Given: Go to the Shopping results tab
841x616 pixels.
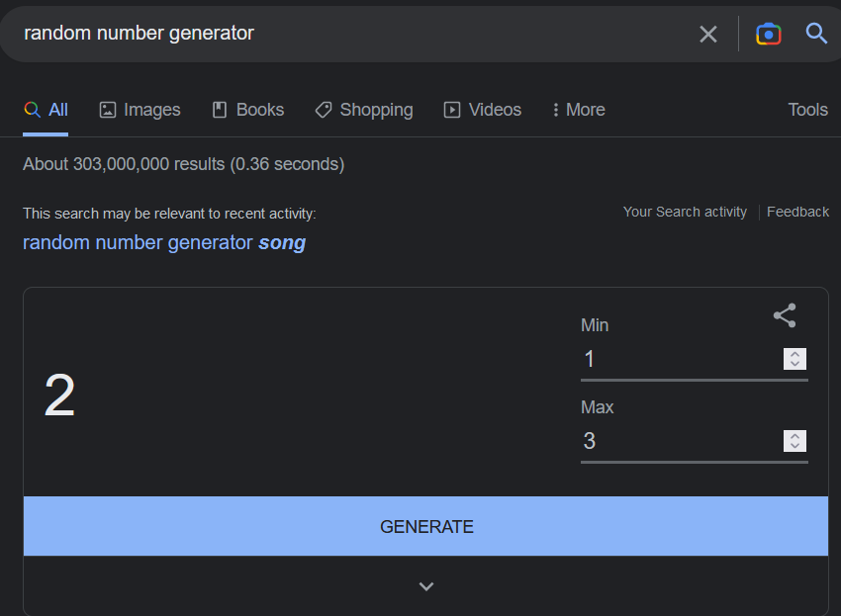Looking at the screenshot, I should pyautogui.click(x=364, y=110).
